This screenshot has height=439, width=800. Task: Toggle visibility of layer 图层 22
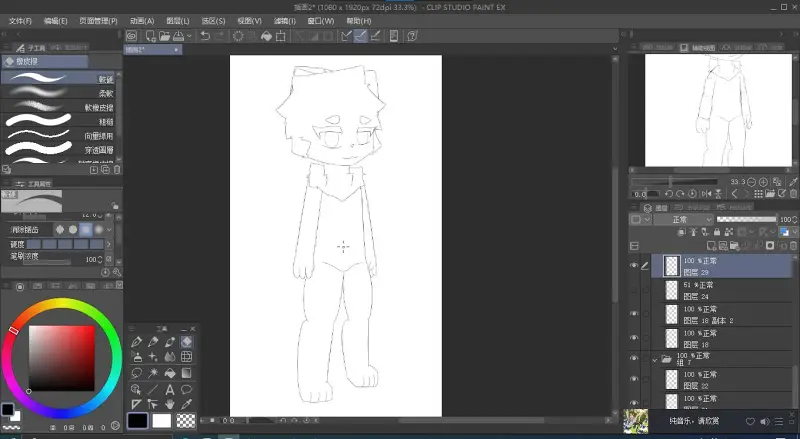(634, 379)
